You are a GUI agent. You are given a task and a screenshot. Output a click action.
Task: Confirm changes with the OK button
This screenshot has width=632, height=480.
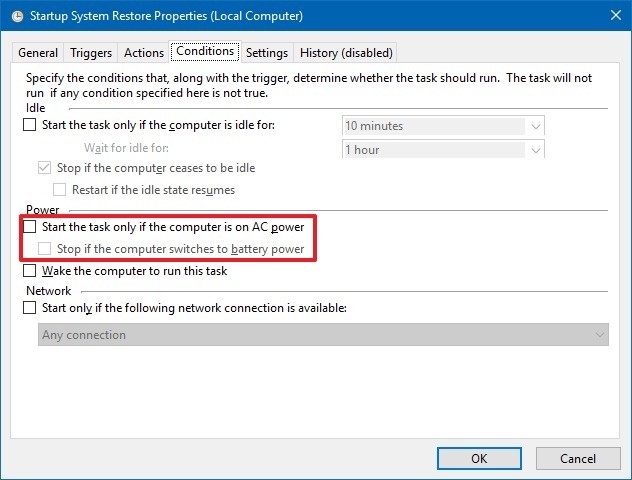pyautogui.click(x=479, y=459)
